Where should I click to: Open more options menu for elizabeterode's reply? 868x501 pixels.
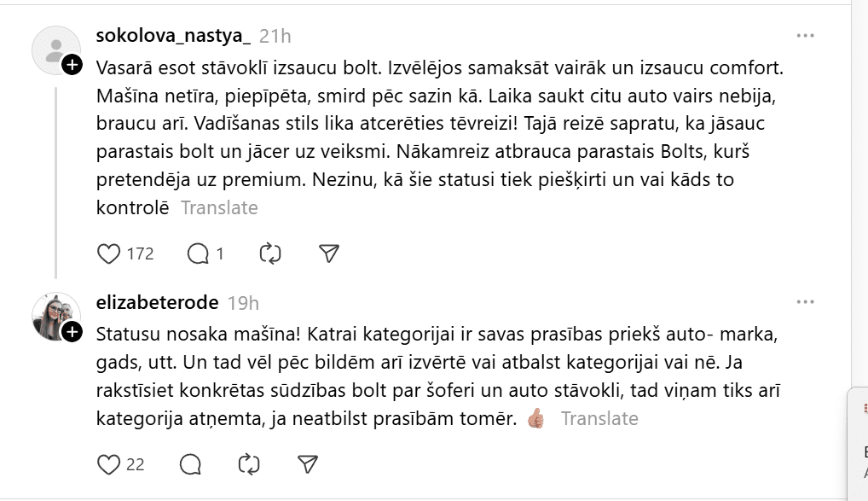click(805, 302)
